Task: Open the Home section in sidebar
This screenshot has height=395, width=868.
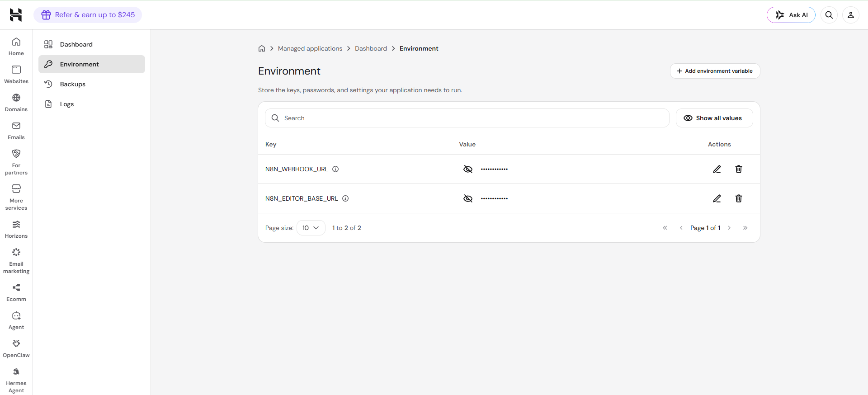Action: pyautogui.click(x=16, y=47)
